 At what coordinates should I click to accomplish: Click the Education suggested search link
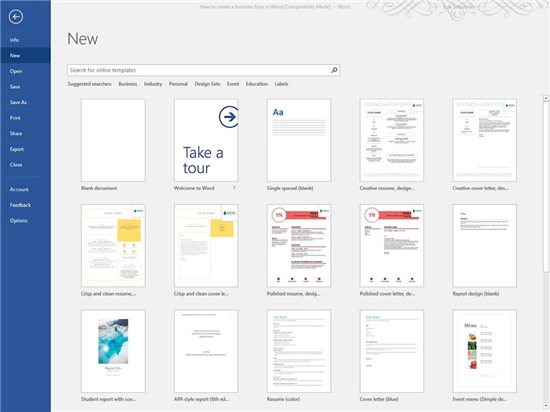257,84
